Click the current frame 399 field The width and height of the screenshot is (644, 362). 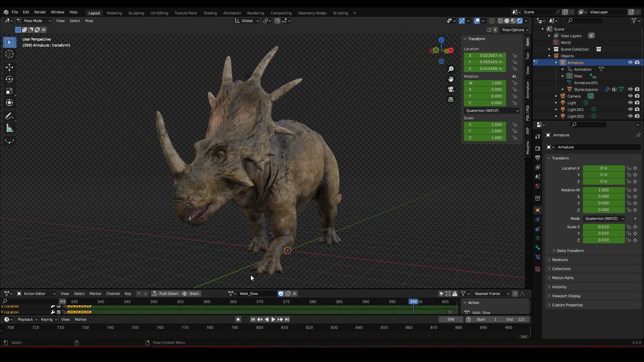tap(451, 319)
